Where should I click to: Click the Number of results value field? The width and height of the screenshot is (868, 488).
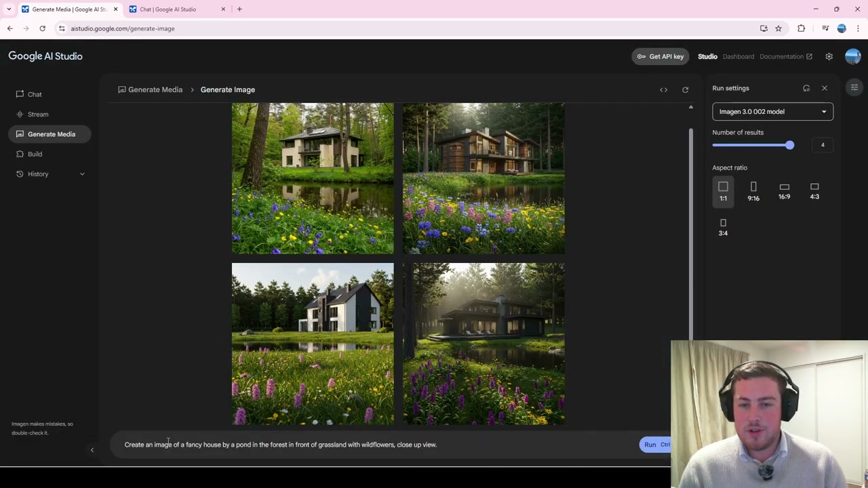coord(823,145)
